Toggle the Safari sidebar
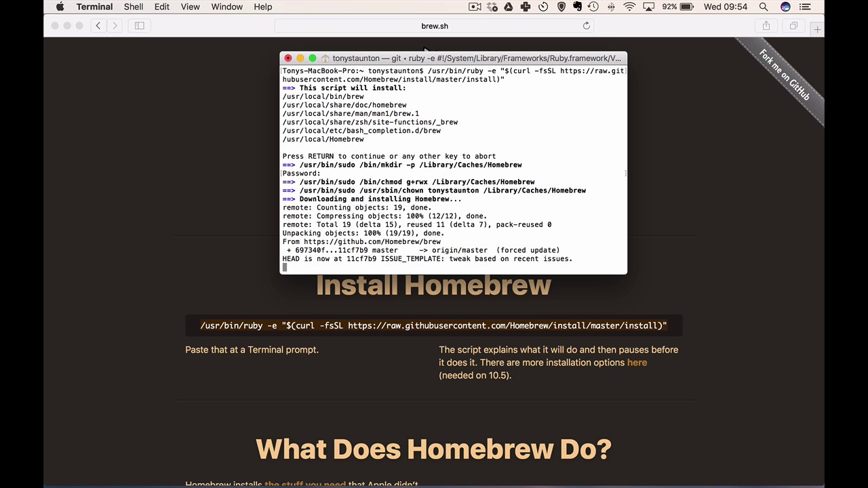The height and width of the screenshot is (488, 868). 139,26
